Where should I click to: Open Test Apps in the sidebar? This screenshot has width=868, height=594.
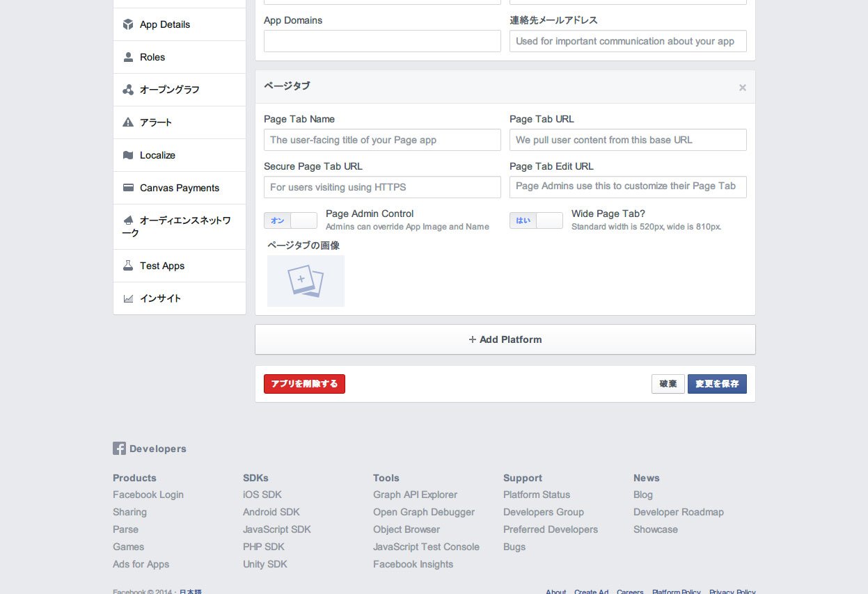180,266
